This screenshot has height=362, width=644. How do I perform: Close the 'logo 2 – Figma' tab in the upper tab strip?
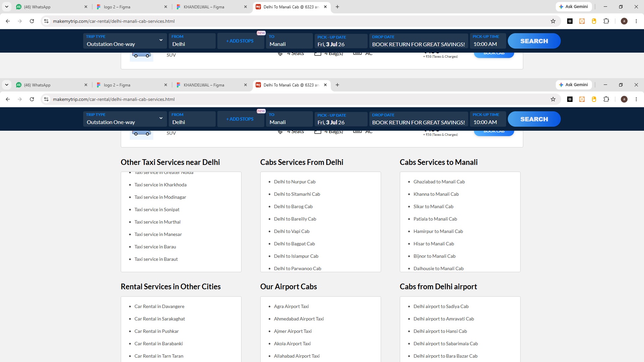(x=166, y=7)
